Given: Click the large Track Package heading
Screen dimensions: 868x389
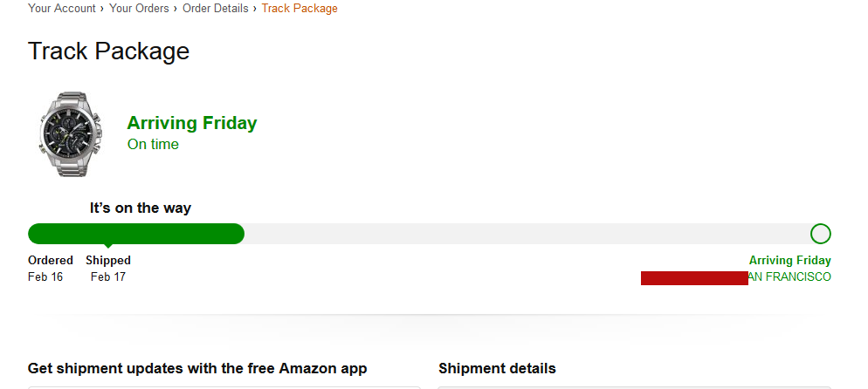Looking at the screenshot, I should 108,51.
